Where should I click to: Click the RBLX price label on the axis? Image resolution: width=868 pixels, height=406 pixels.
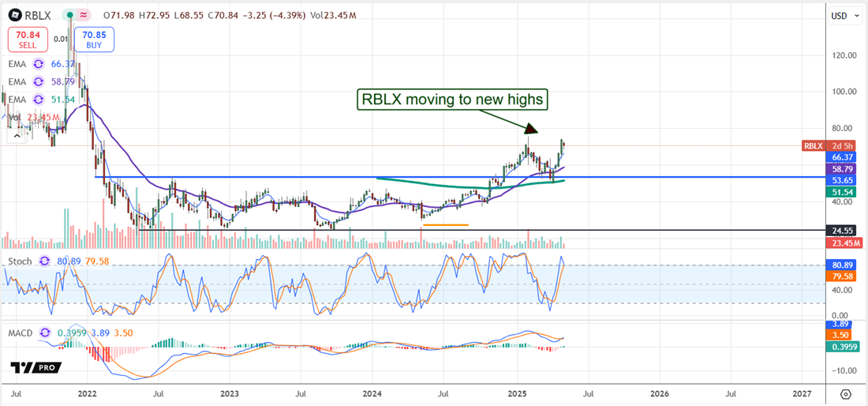(x=813, y=146)
